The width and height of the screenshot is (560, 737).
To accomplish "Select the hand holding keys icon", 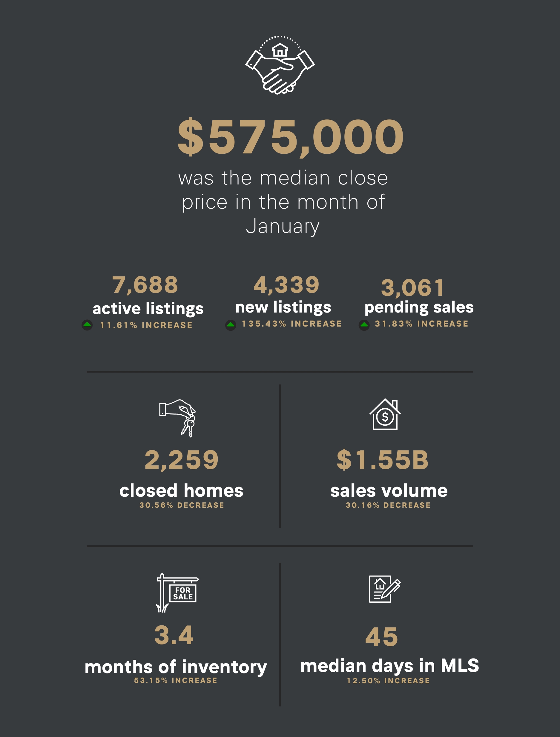I will [x=178, y=418].
